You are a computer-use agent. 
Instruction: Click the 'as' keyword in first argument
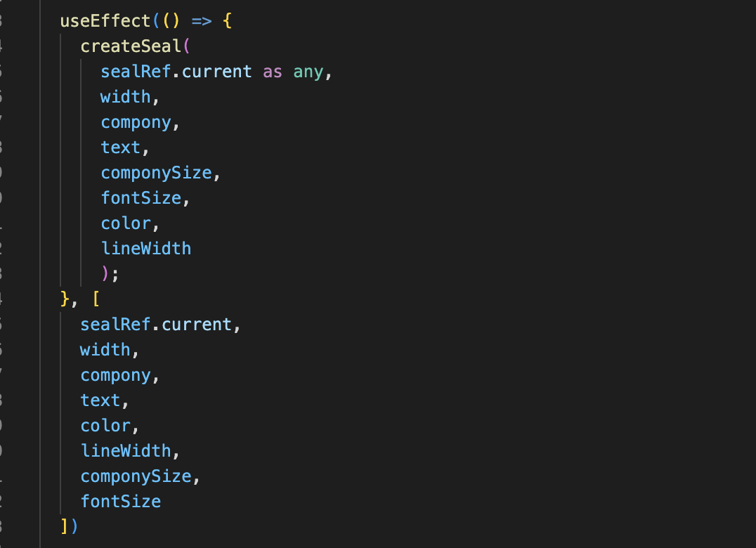(273, 72)
